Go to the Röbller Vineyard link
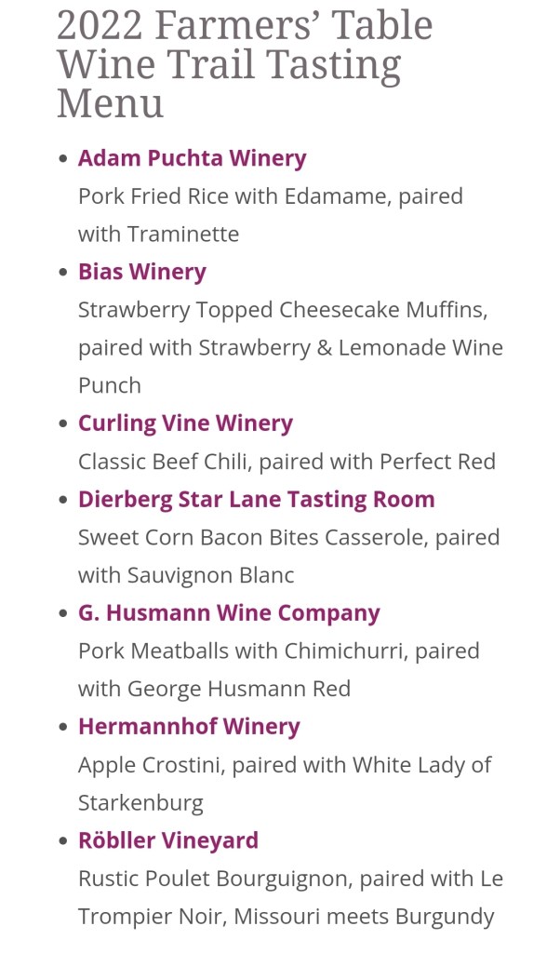This screenshot has height=953, width=560. (167, 840)
